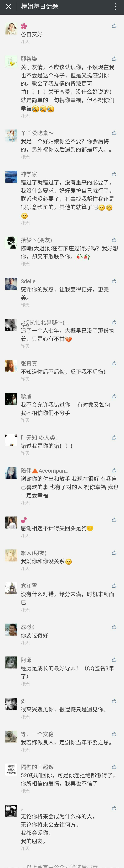Tap the page title 榜姐每日话题
The width and height of the screenshot is (124, 868).
[x=40, y=6]
